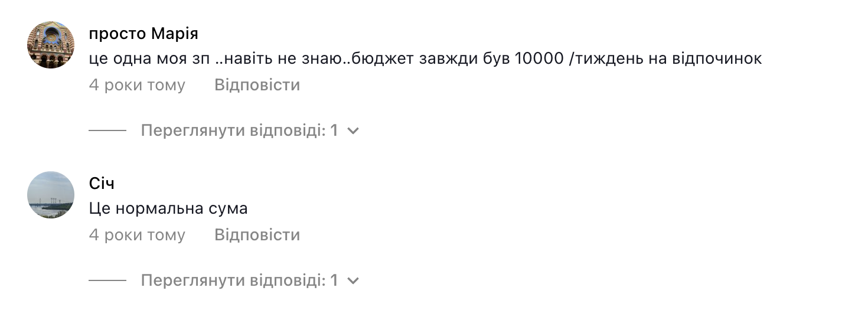Reply to просто Марія's comment

tap(257, 85)
